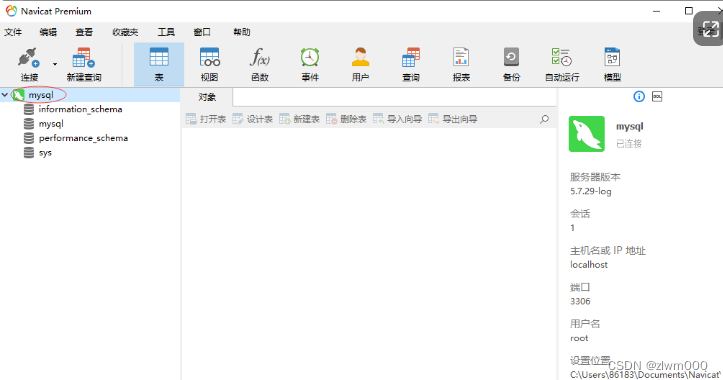Screen dimensions: 723x380
Task: Click the host value localhost
Action: [589, 265]
